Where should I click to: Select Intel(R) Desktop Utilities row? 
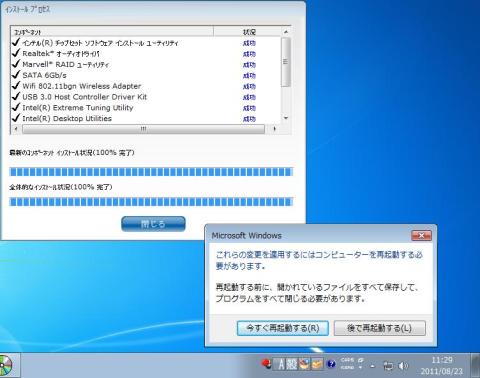coord(146,118)
